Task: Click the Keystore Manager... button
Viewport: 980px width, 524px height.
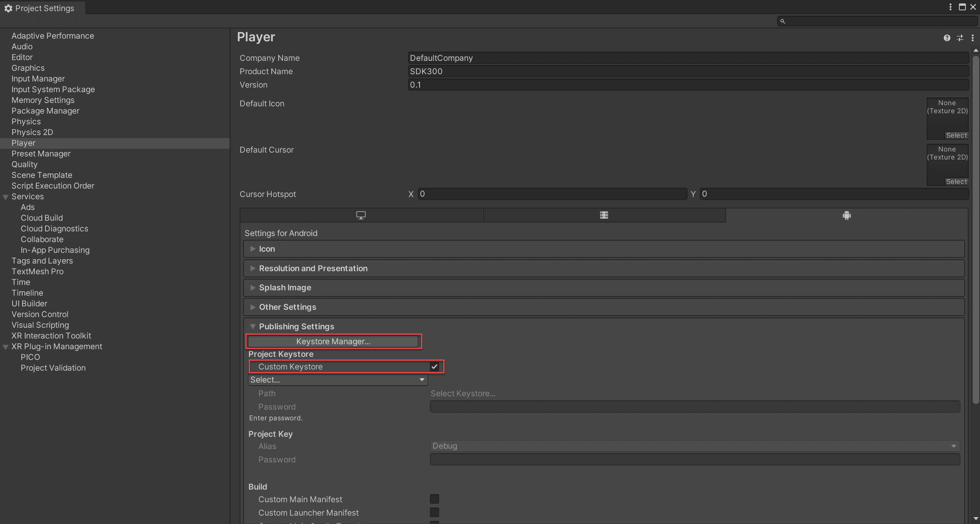Action: pos(333,342)
